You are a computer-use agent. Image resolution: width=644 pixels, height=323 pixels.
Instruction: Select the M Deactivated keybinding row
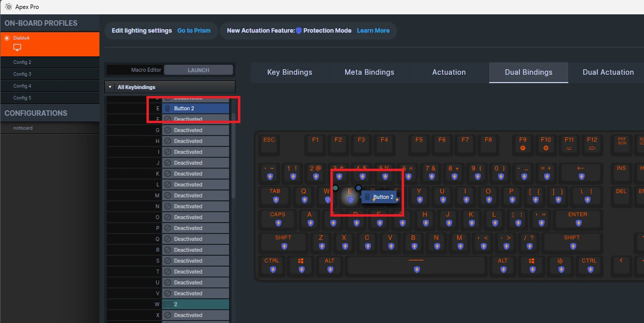(168, 195)
